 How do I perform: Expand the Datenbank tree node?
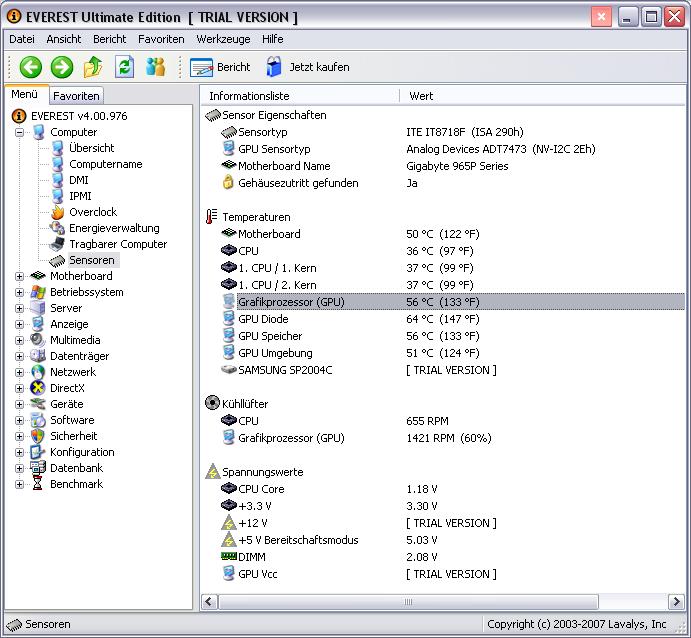[19, 468]
